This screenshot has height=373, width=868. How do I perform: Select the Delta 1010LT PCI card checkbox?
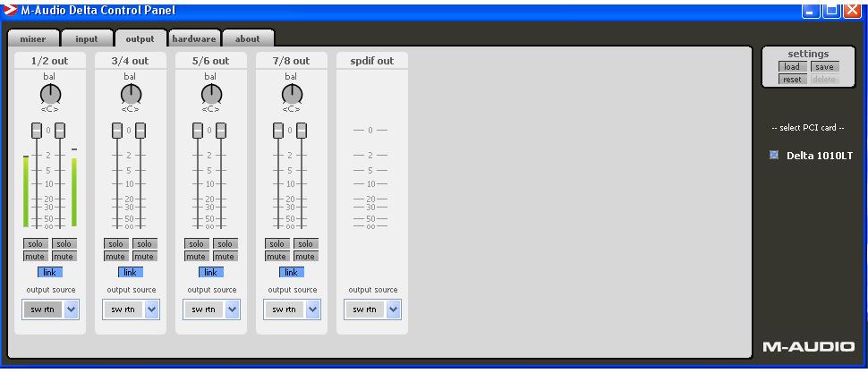[774, 155]
